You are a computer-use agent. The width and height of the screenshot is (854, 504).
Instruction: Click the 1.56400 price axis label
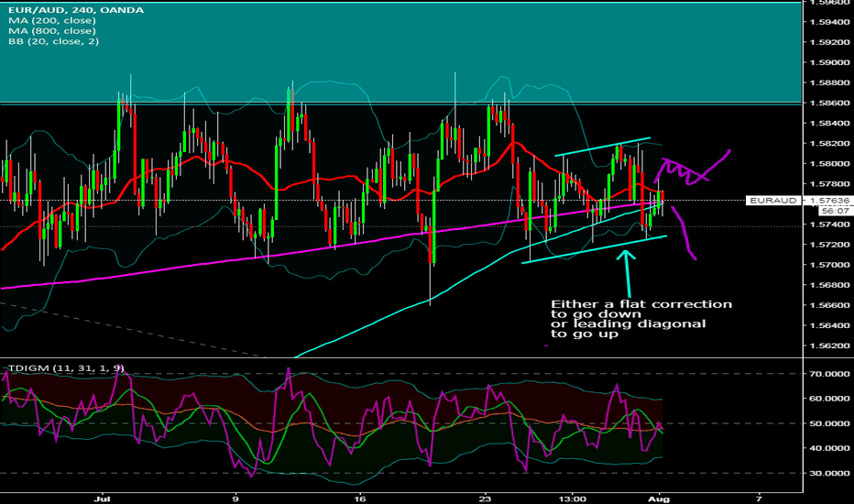pos(829,325)
